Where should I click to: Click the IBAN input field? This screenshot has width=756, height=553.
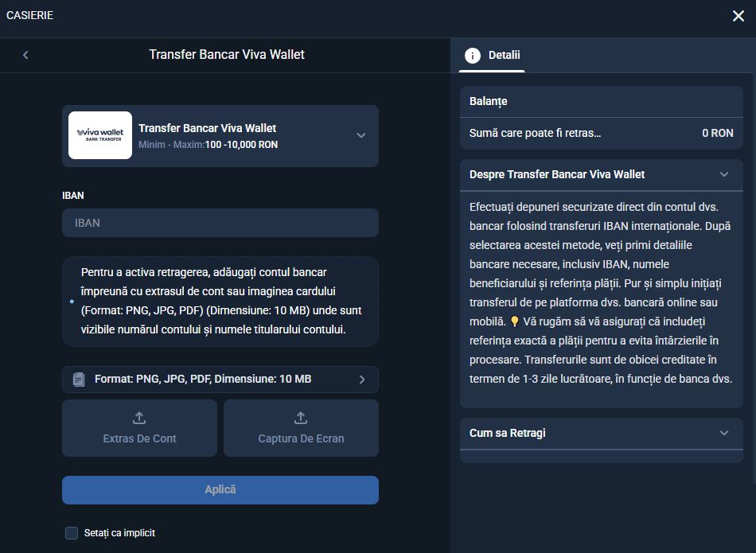point(220,223)
